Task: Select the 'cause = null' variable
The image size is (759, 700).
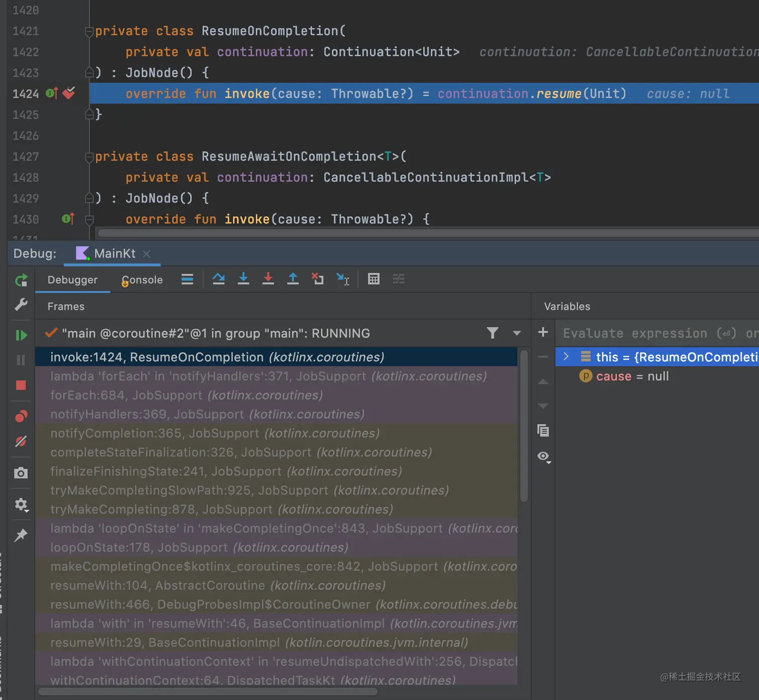Action: 657,376
